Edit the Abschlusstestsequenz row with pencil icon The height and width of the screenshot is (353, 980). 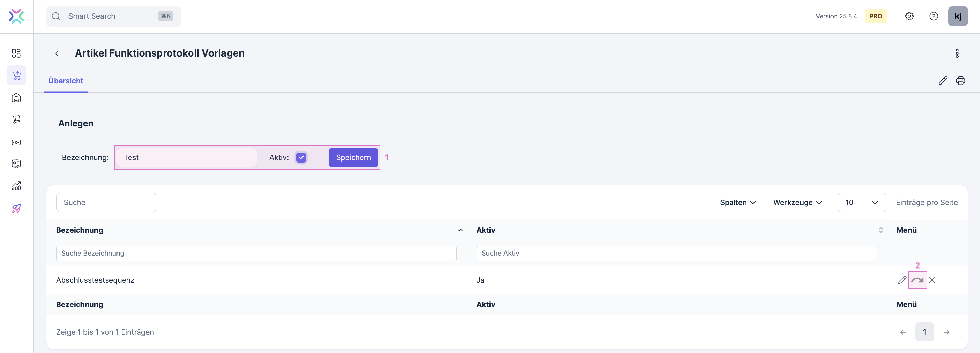coord(902,280)
